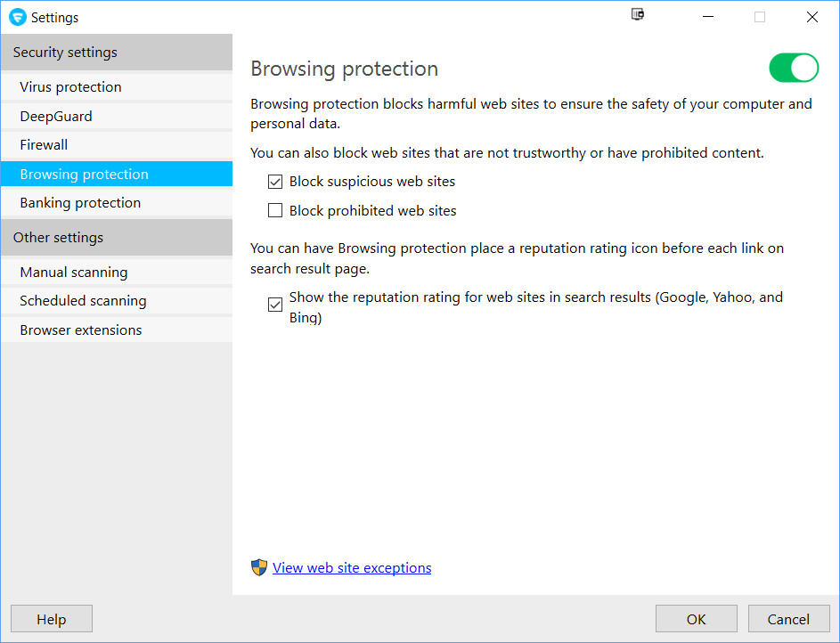
Task: Uncheck Show the reputation rating option
Action: click(275, 305)
